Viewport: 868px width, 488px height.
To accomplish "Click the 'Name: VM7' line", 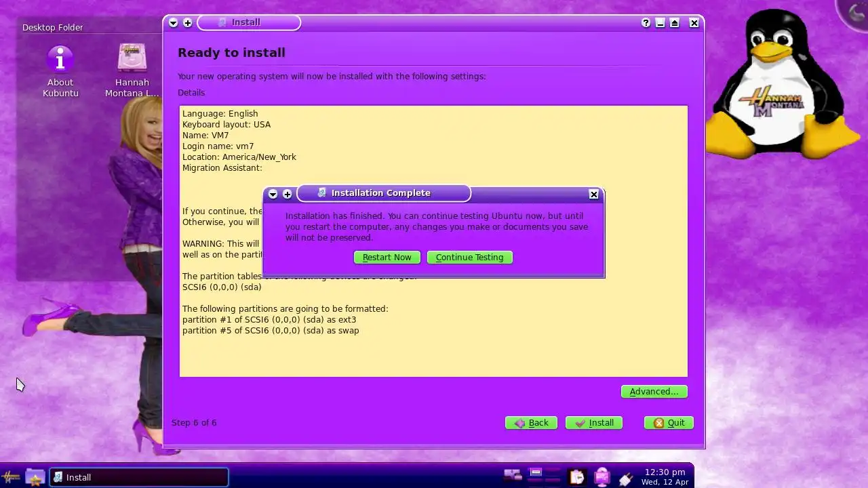I will coord(205,136).
